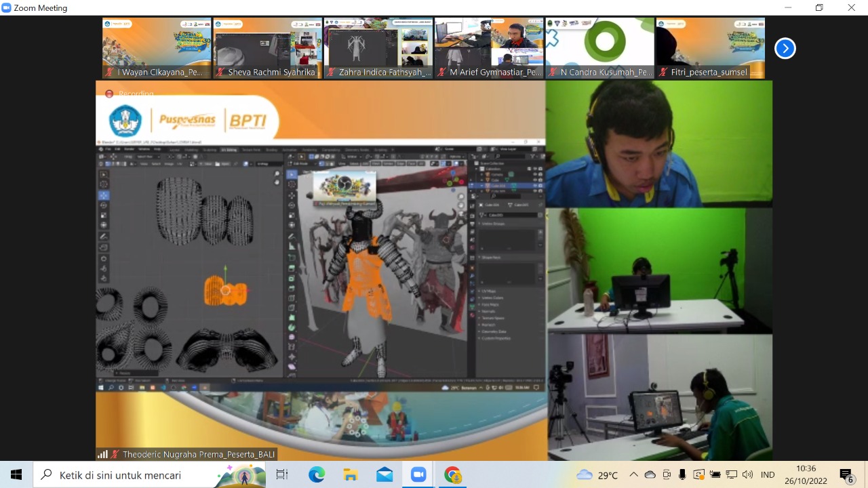The height and width of the screenshot is (488, 868).
Task: Select the Rotate tool in 3D viewport toolbar
Action: 292,205
